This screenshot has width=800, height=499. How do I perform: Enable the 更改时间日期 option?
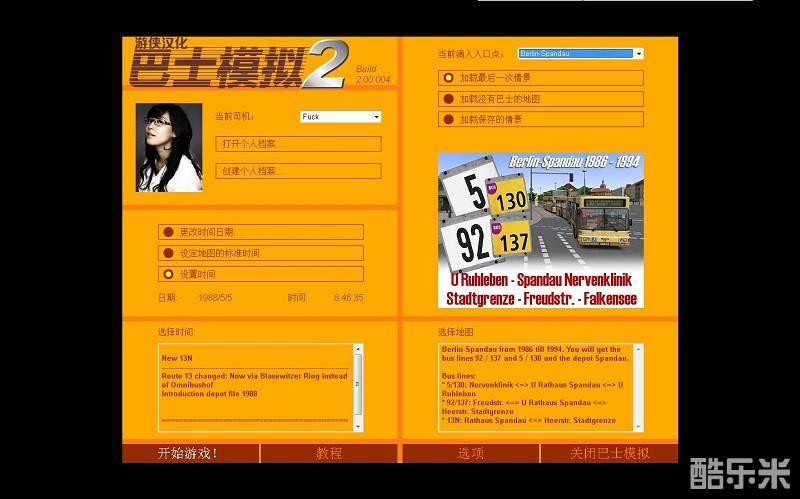click(x=169, y=232)
